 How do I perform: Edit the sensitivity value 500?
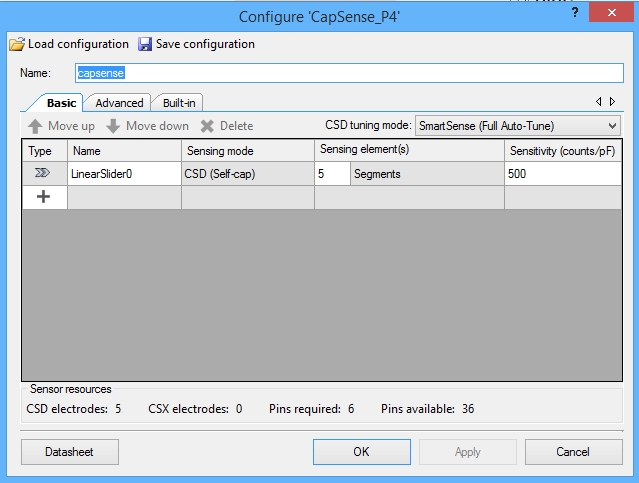(x=563, y=174)
